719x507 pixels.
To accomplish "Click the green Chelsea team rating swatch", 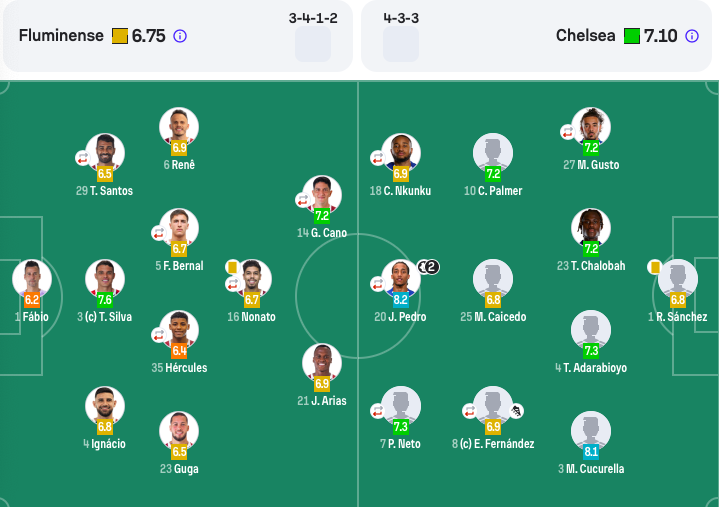I will 631,36.
